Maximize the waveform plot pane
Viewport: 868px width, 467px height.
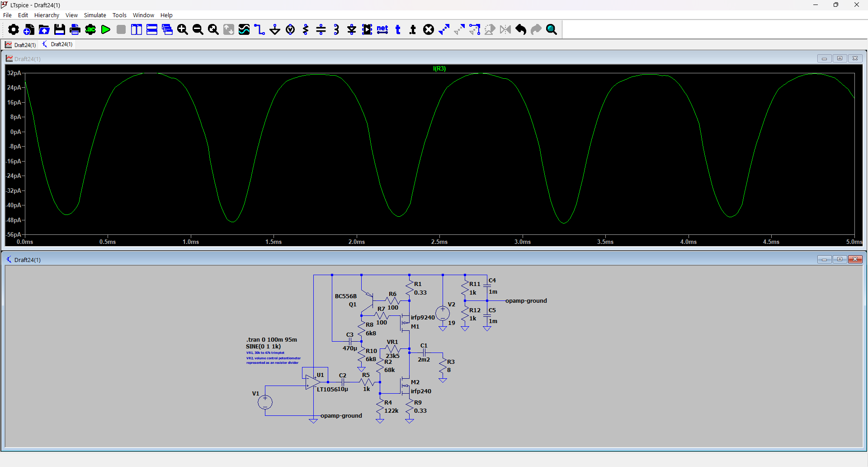coord(840,58)
